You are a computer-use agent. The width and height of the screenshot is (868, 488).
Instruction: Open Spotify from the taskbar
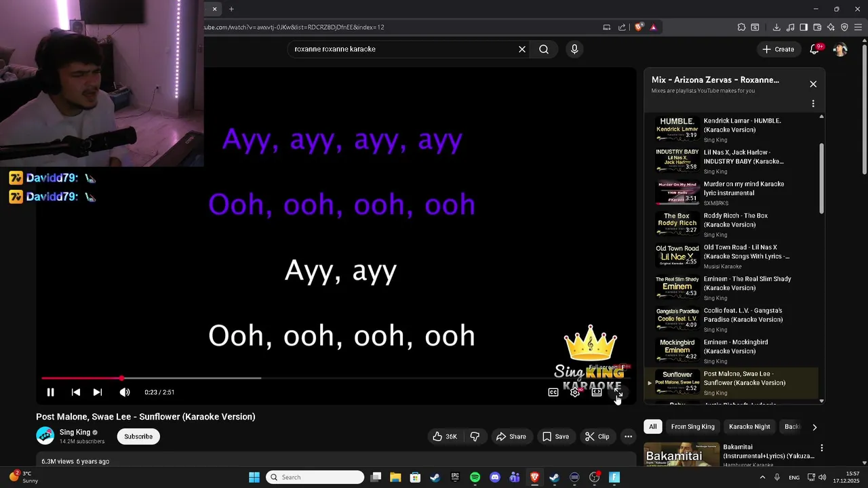pyautogui.click(x=475, y=477)
